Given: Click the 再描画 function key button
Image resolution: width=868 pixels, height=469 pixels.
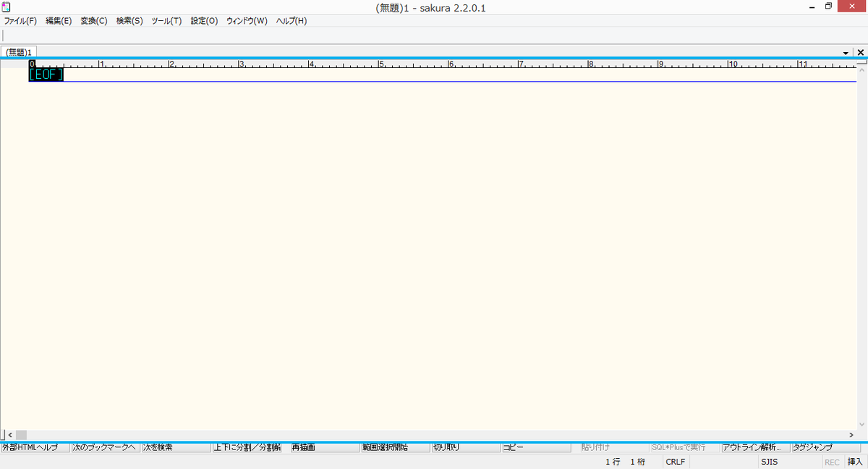Looking at the screenshot, I should click(x=325, y=447).
